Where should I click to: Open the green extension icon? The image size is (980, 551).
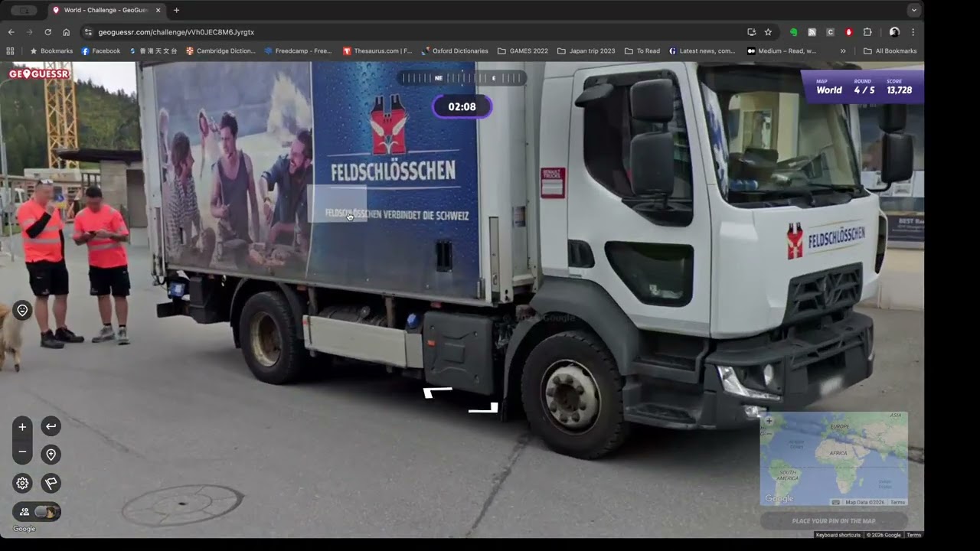coord(793,32)
